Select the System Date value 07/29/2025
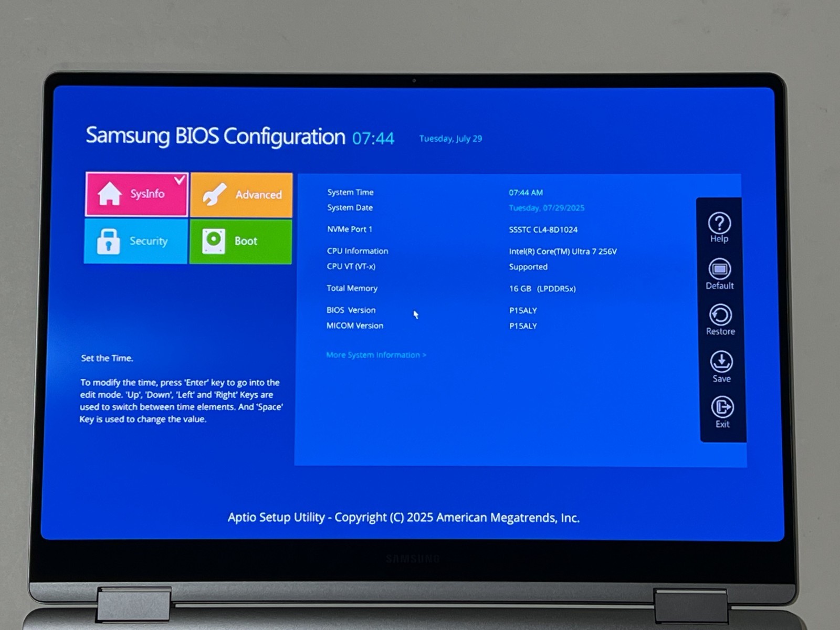Screen dimensions: 840x630 [x=547, y=208]
